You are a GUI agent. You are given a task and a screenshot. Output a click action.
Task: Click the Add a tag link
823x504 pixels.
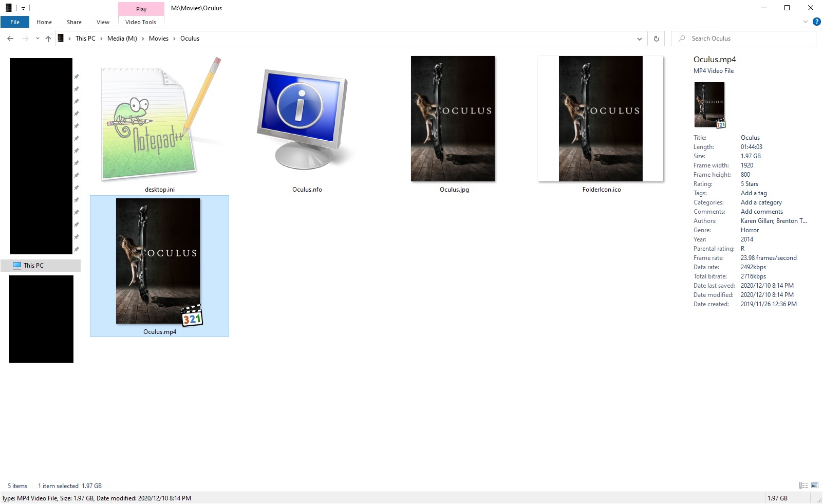[x=753, y=193]
